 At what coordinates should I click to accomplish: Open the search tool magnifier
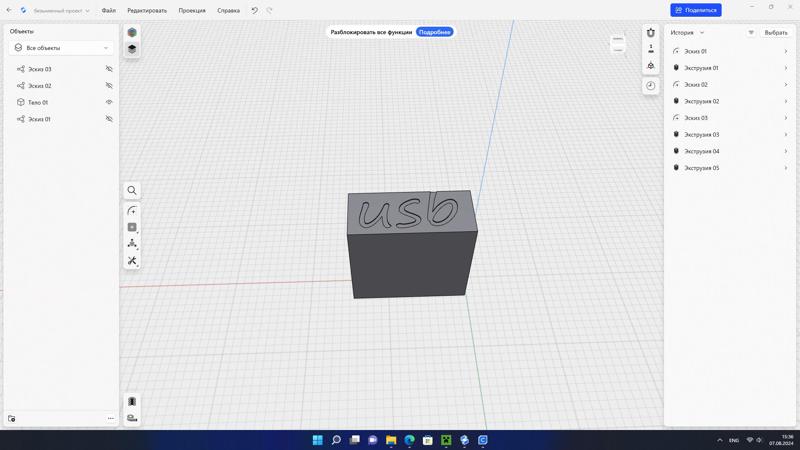[x=132, y=190]
